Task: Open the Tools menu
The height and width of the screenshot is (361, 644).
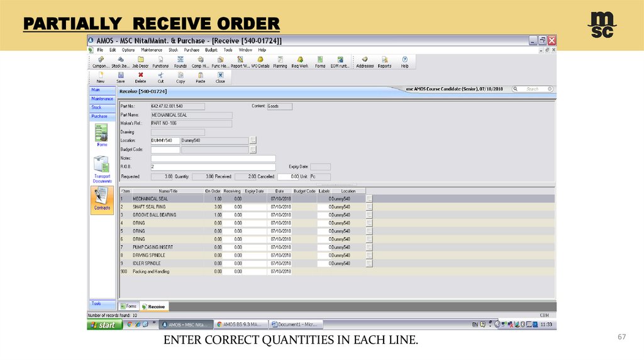Action: pos(228,50)
